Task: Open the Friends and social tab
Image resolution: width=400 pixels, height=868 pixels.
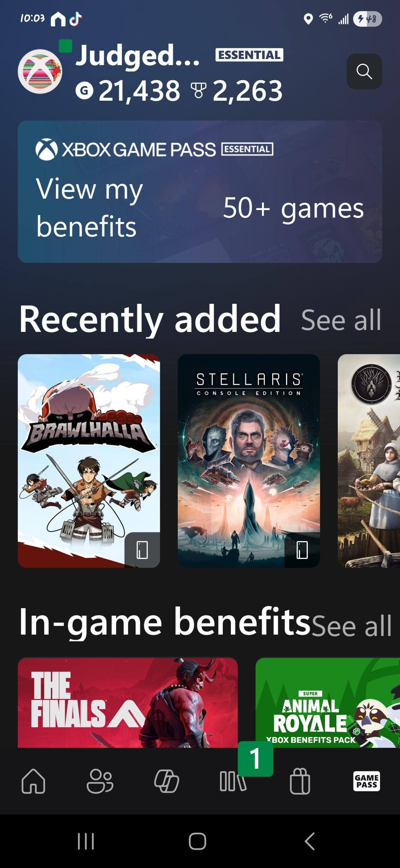Action: 100,781
